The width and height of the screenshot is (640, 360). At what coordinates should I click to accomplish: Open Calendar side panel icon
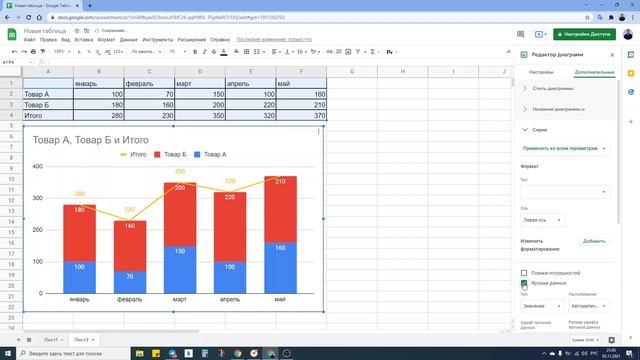[x=631, y=55]
